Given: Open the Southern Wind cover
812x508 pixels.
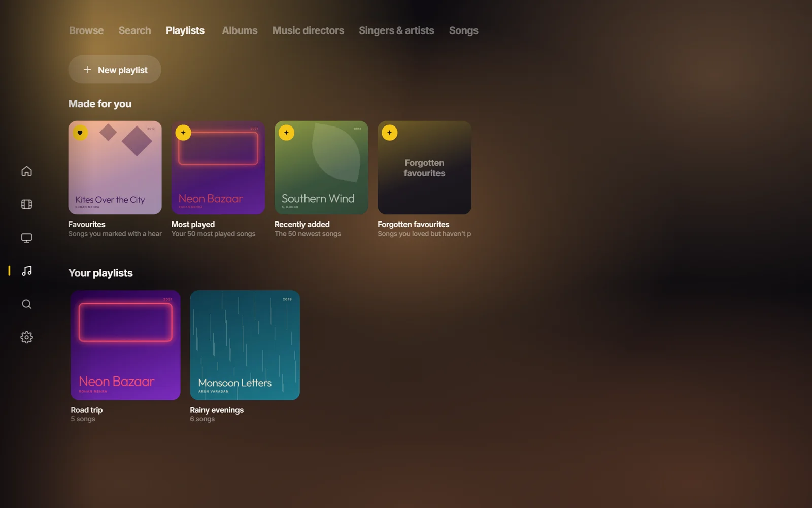Looking at the screenshot, I should pos(321,168).
